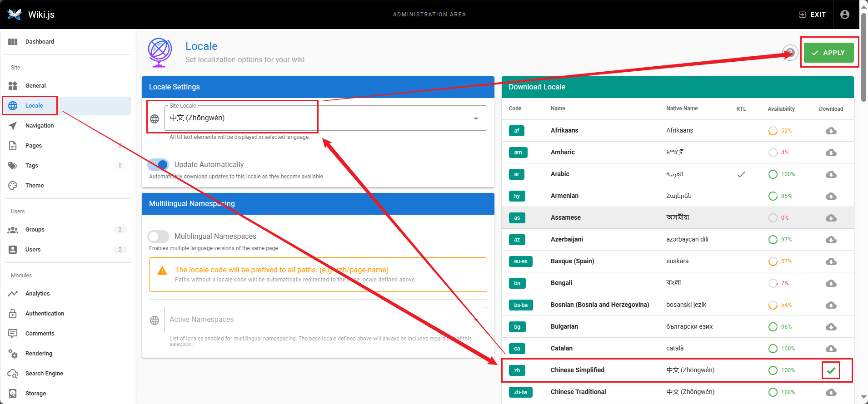Go to the Theme settings page
This screenshot has width=868, height=404.
[x=35, y=186]
